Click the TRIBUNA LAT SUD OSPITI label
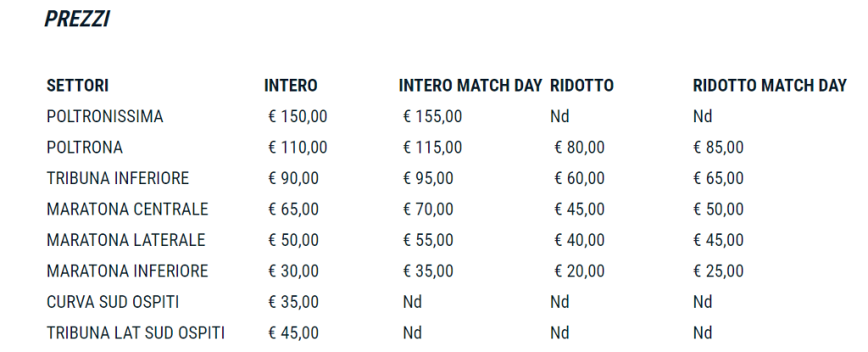Viewport: 868px width, 352px height. pos(136,333)
